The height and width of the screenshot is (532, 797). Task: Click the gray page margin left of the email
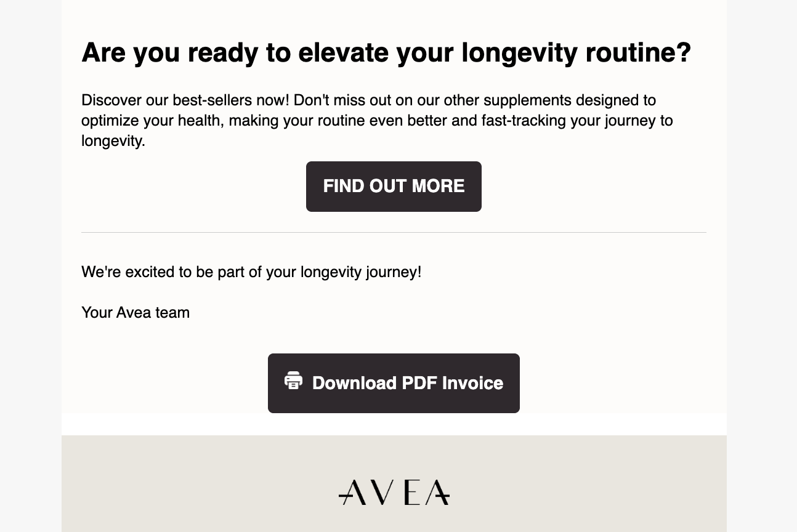(x=31, y=266)
